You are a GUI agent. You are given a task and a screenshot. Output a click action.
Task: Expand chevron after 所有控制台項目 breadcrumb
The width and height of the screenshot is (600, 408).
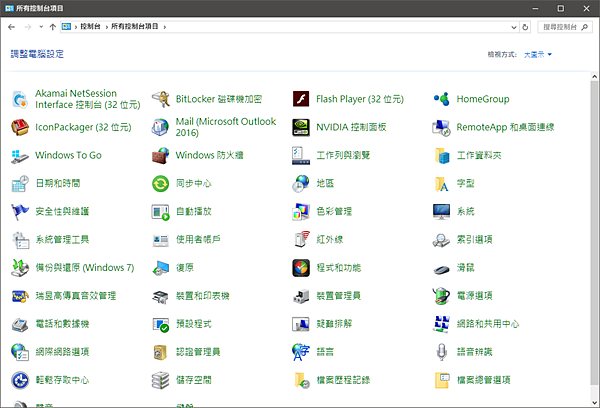click(165, 27)
